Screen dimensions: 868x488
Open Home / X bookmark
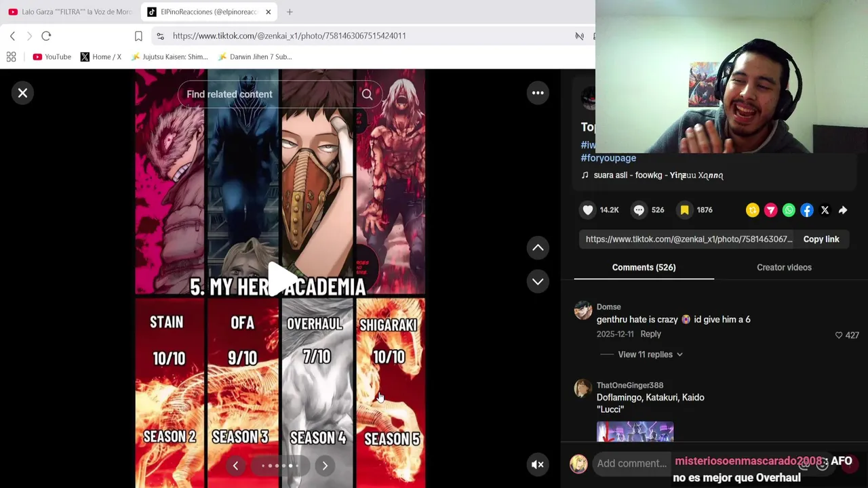100,57
